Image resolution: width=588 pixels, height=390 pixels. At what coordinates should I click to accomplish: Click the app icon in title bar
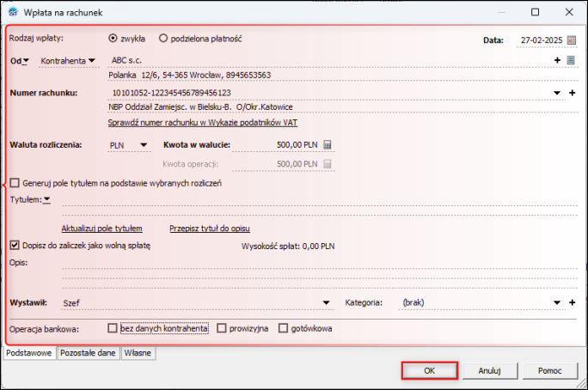(x=13, y=12)
